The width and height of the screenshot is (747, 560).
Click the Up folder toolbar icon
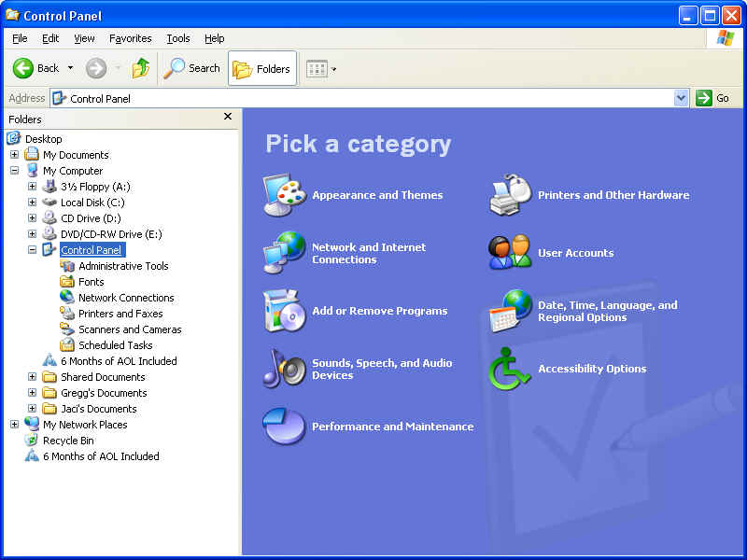click(140, 68)
